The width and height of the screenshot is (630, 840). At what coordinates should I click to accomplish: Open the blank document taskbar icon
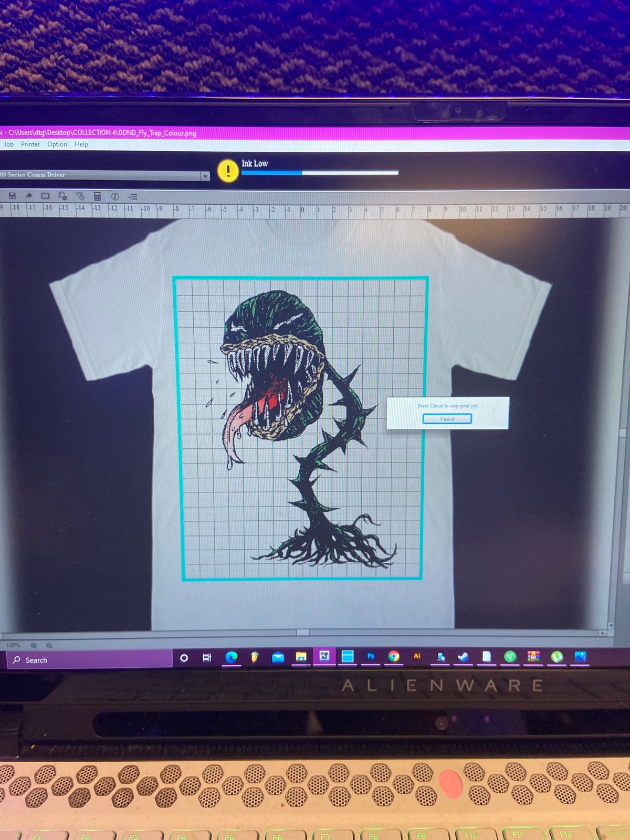(487, 656)
